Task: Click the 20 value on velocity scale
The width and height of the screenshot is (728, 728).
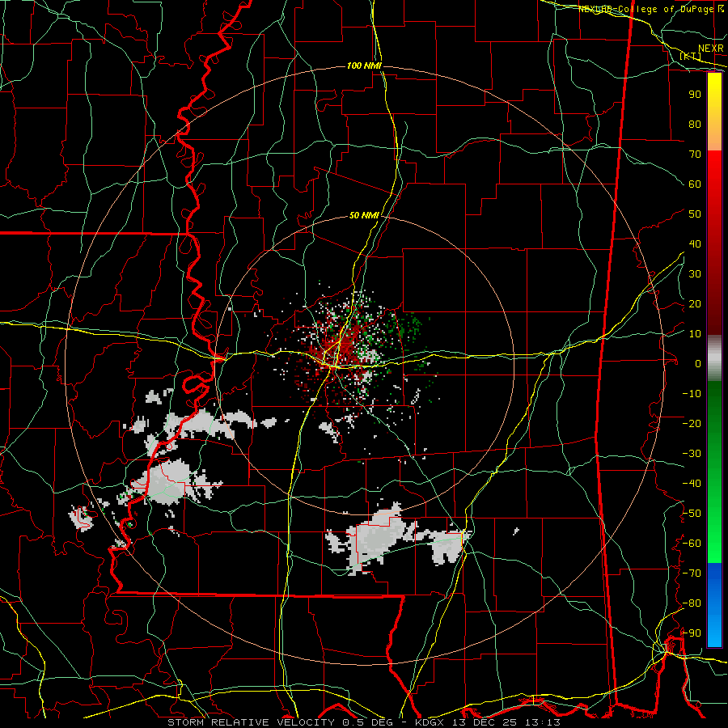Action: [x=695, y=304]
